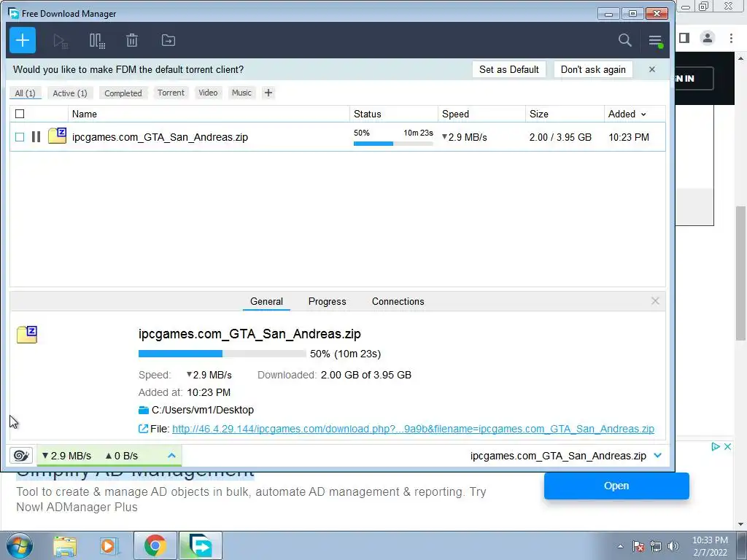Select the Music filter tag

(x=241, y=93)
